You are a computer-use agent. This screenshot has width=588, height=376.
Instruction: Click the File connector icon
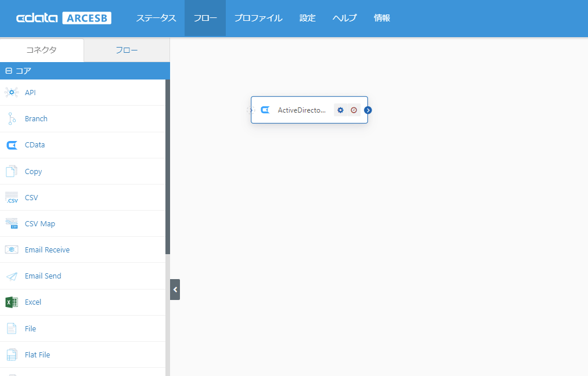[12, 329]
